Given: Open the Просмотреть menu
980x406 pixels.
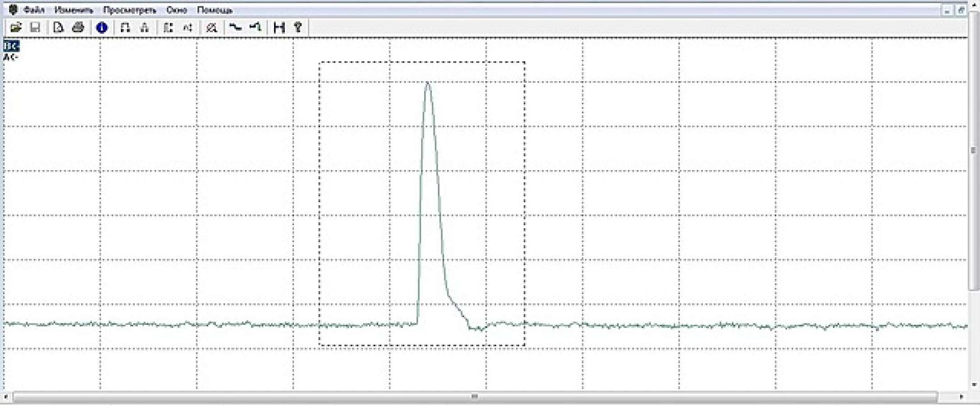Looking at the screenshot, I should click(129, 10).
